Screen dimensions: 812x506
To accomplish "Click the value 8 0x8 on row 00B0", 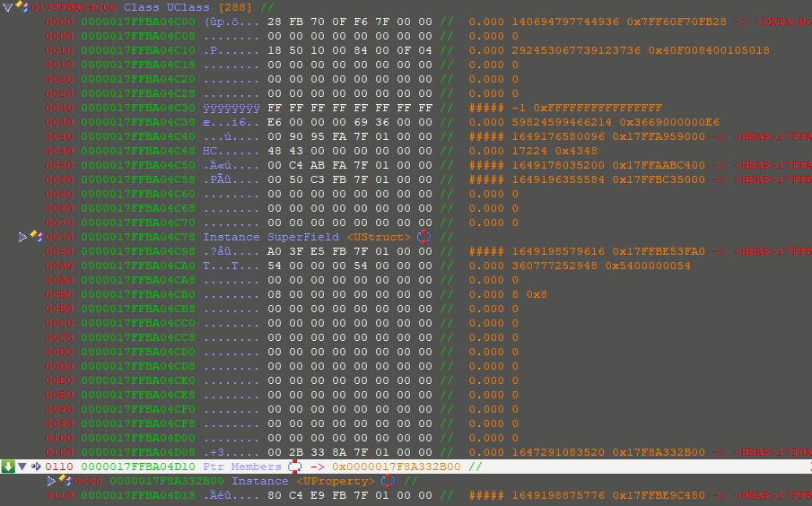I will [x=529, y=294].
